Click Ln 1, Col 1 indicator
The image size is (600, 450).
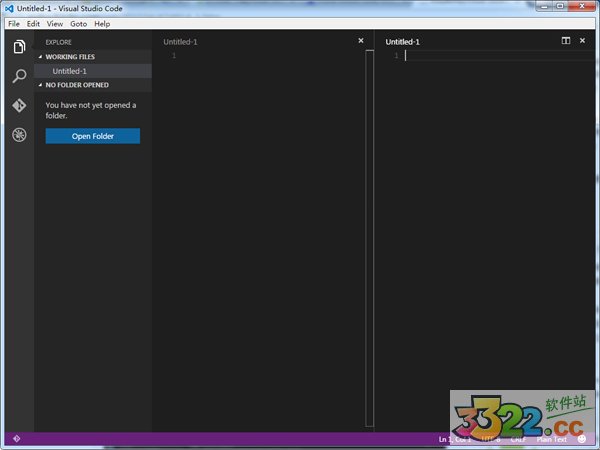[455, 439]
